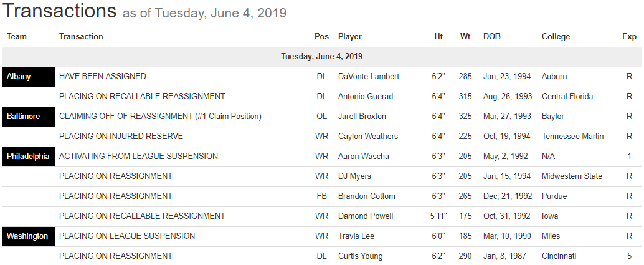Open Antonio Guerad player entry
This screenshot has height=265, width=644.
click(x=366, y=97)
